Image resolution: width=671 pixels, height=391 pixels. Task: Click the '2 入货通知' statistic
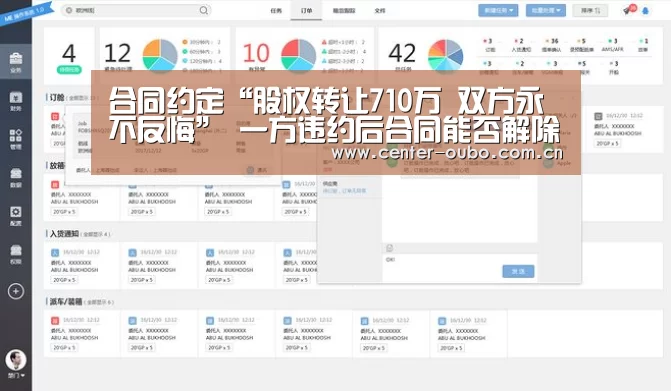click(x=520, y=45)
